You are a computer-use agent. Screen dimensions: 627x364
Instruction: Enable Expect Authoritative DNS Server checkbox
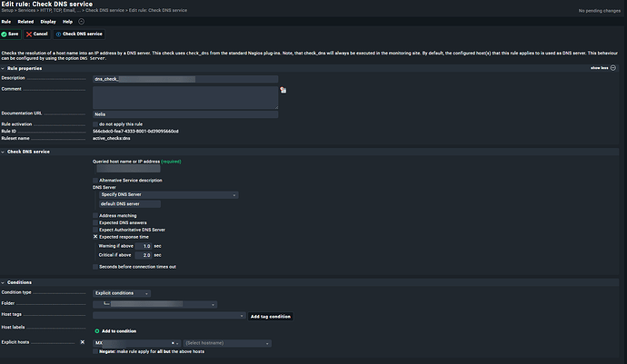click(x=95, y=230)
